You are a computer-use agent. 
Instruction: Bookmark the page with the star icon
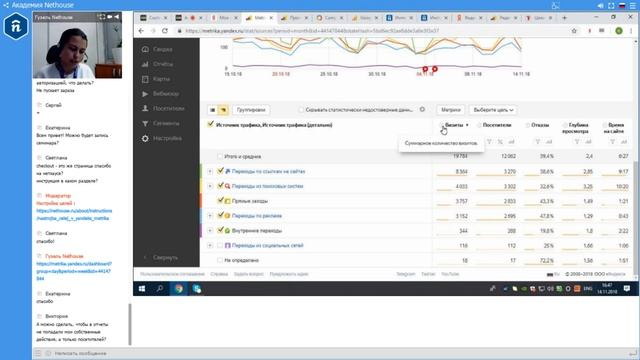574,31
